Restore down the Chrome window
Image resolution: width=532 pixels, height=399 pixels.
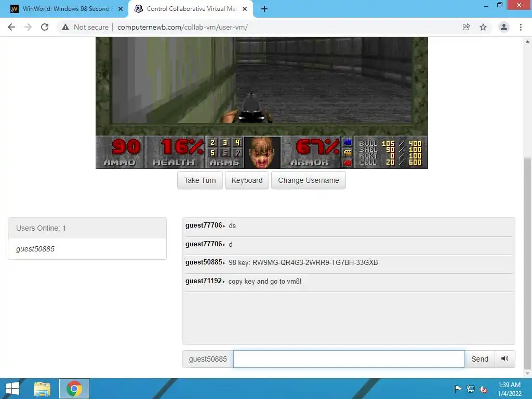tap(499, 5)
